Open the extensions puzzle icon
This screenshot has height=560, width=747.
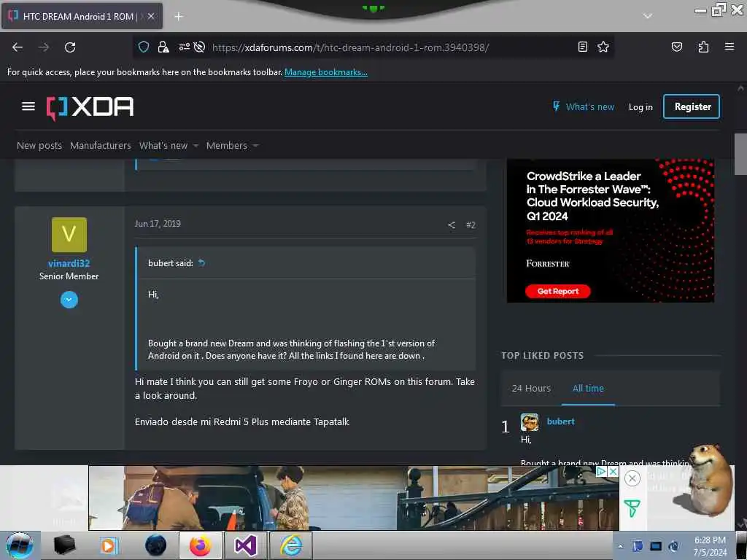click(x=703, y=47)
